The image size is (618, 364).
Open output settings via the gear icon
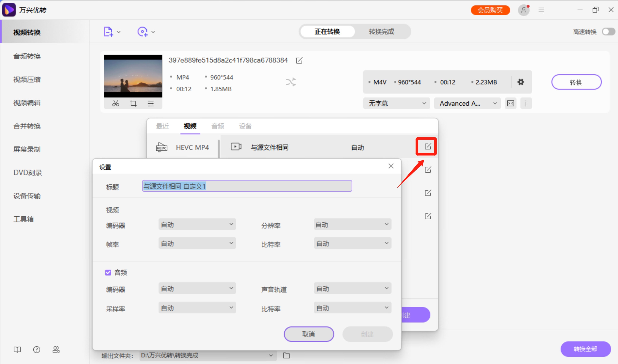[x=521, y=82]
